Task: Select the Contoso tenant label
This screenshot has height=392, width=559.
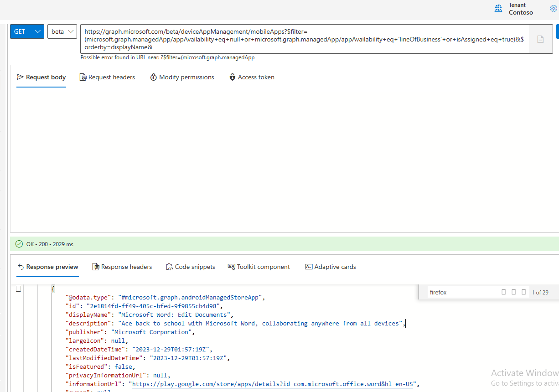Action: pos(521,13)
